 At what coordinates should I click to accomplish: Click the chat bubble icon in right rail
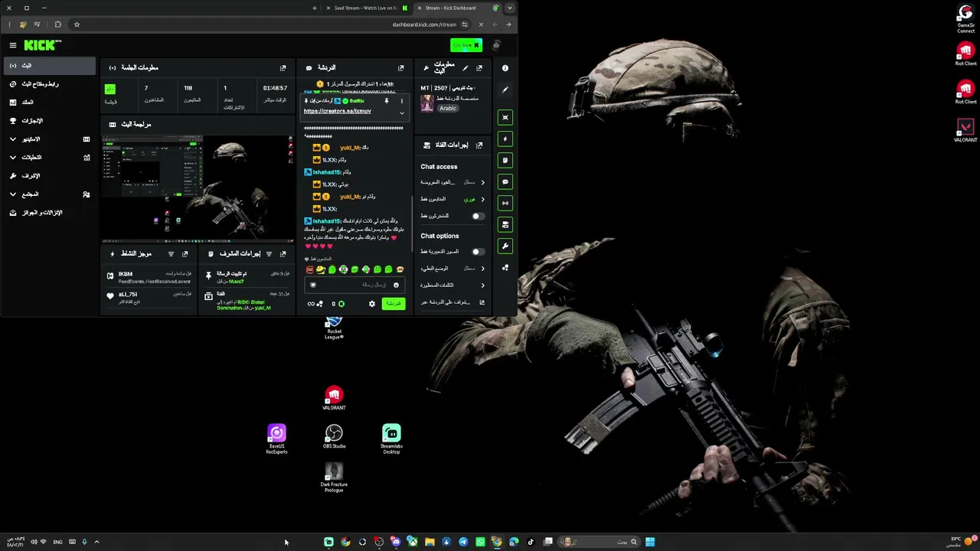(x=505, y=182)
